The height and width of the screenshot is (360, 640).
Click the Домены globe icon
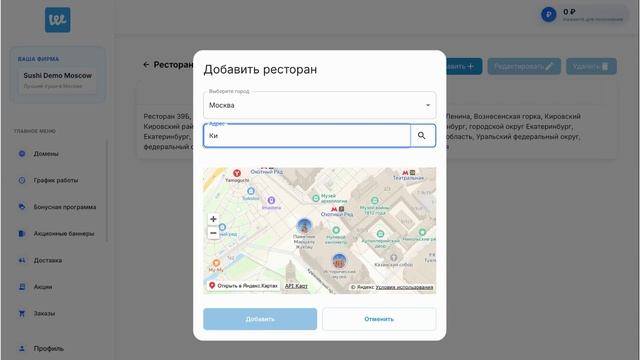click(x=22, y=154)
